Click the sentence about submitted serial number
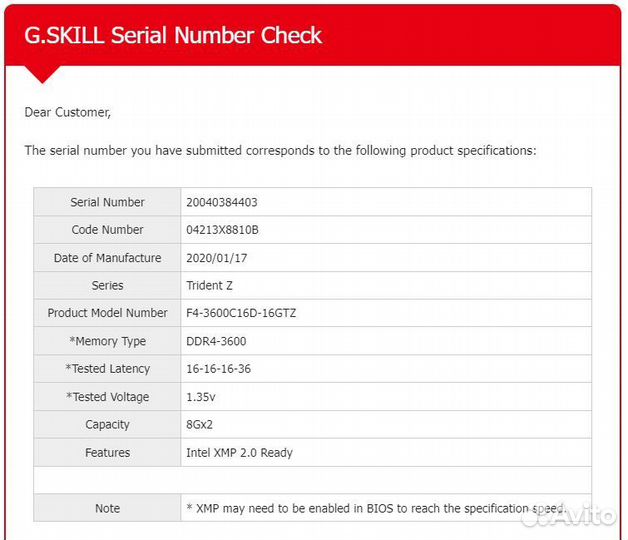This screenshot has width=628, height=540. coord(280,151)
